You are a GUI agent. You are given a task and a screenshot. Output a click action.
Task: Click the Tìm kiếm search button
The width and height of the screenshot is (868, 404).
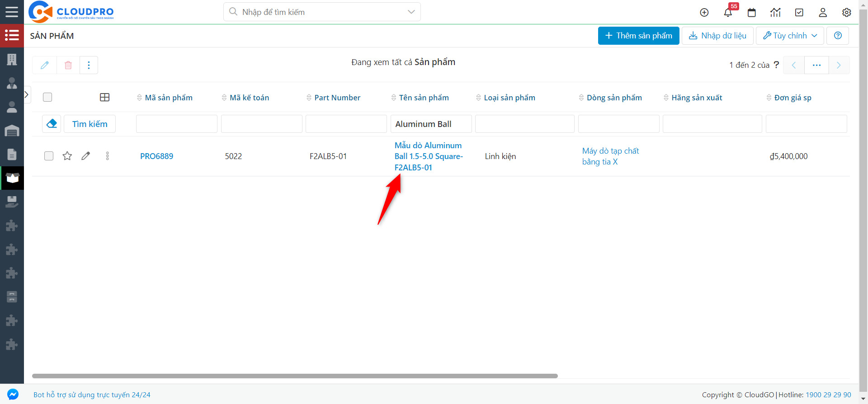[x=90, y=124]
